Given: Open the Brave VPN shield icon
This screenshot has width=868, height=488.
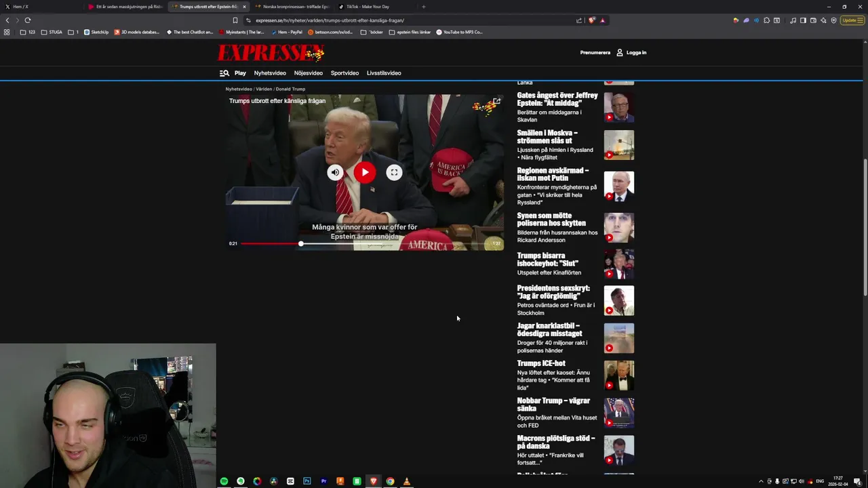Looking at the screenshot, I should 833,20.
